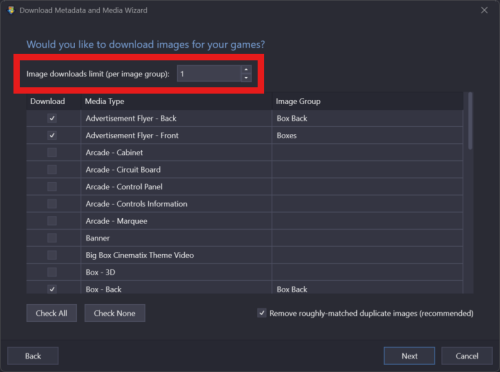Toggle Remove roughly-matched duplicate images checkbox
The height and width of the screenshot is (372, 500).
click(262, 313)
